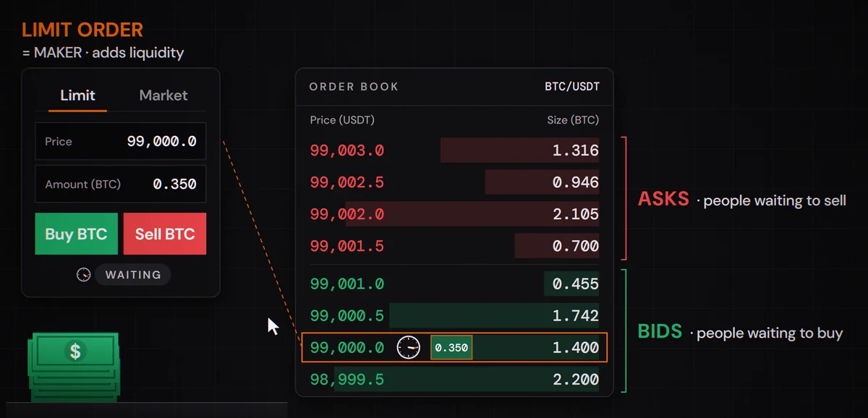
Task: Select the ask price 99,003.0
Action: coord(347,150)
